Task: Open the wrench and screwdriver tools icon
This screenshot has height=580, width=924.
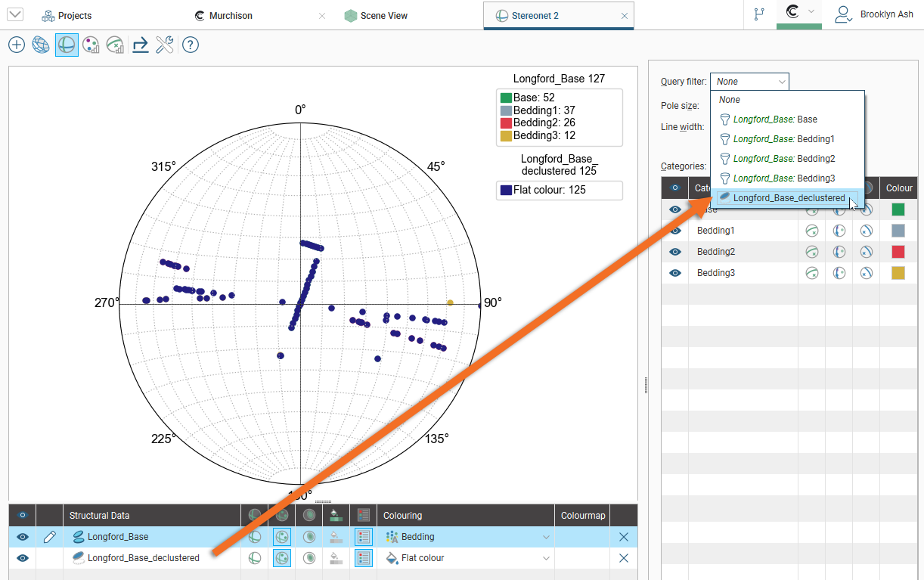Action: [165, 45]
